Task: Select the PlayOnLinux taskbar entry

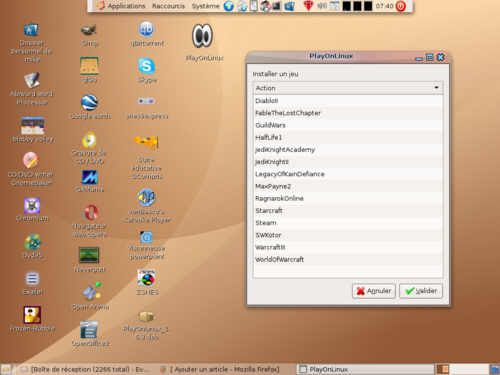Action: click(365, 369)
